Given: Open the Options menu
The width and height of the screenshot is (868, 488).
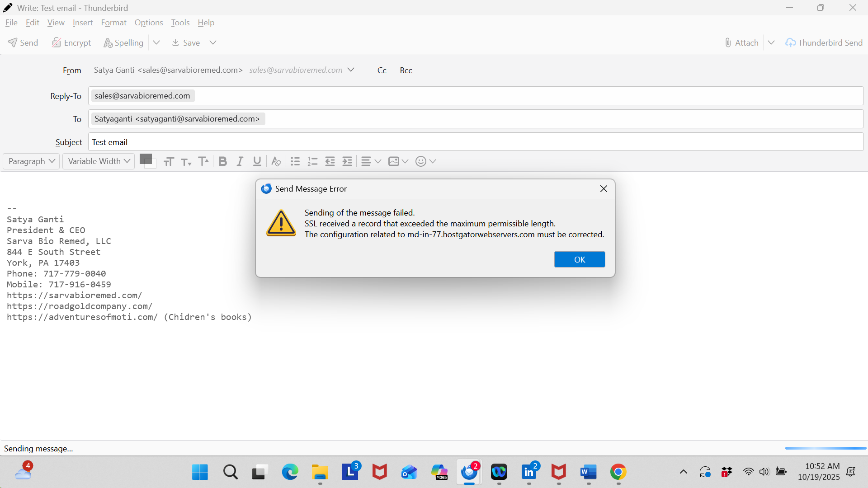Looking at the screenshot, I should pyautogui.click(x=148, y=23).
